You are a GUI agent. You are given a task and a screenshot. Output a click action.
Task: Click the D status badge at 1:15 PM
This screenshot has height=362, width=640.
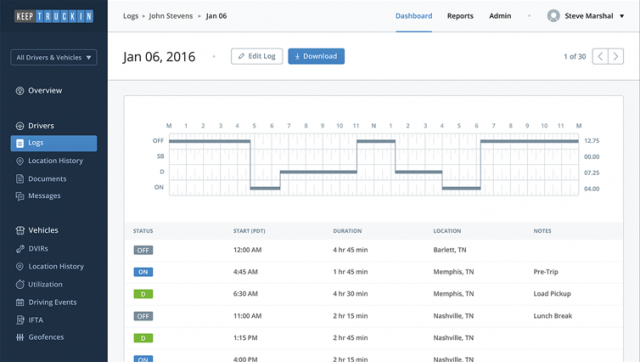pyautogui.click(x=143, y=338)
